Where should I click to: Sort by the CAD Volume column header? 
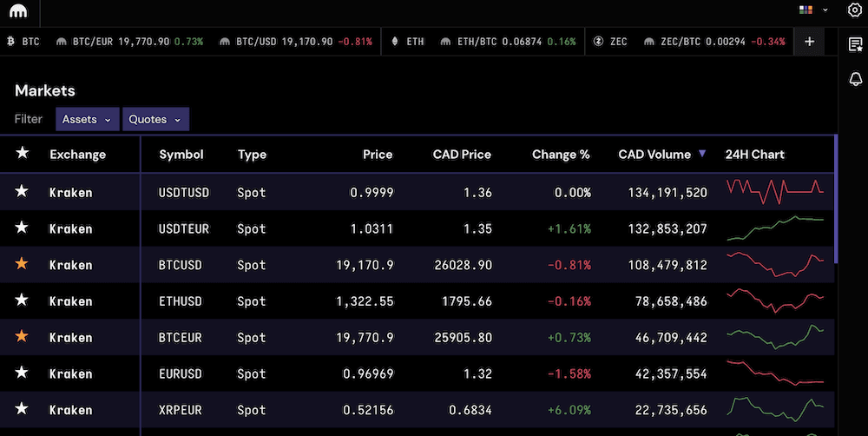(x=654, y=155)
